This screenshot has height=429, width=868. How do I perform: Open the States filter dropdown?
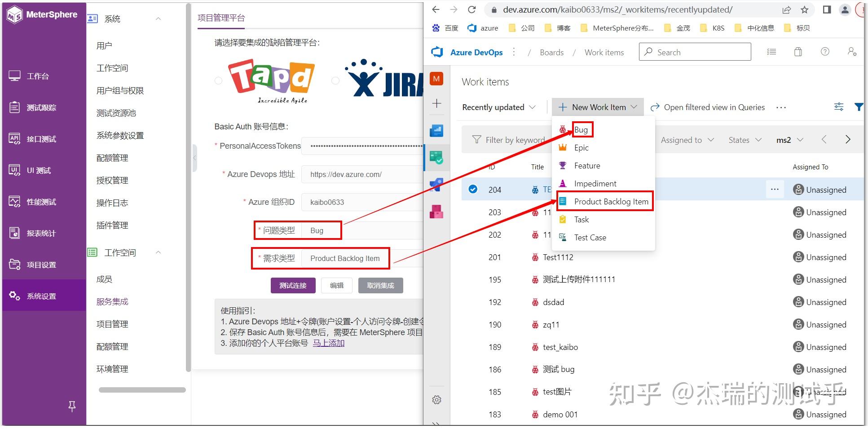tap(744, 140)
